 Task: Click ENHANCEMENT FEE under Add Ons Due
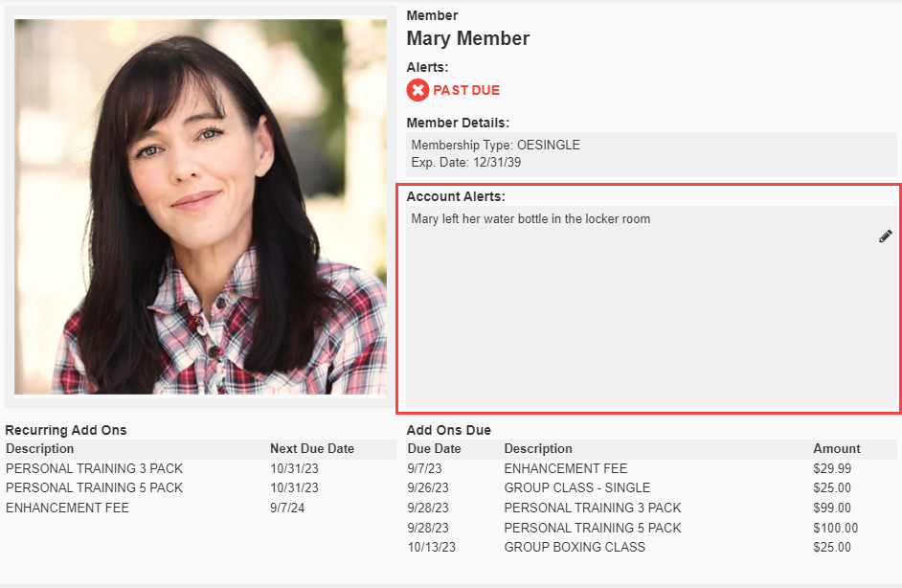tap(566, 469)
